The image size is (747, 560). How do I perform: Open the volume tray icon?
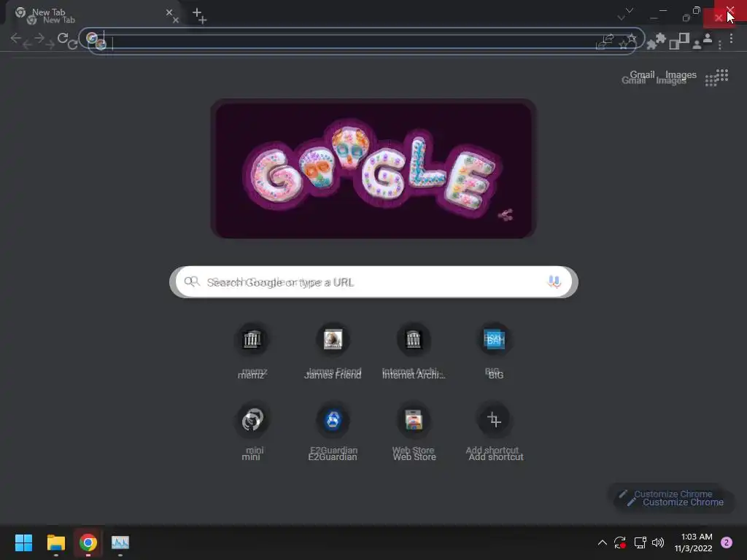pyautogui.click(x=658, y=542)
